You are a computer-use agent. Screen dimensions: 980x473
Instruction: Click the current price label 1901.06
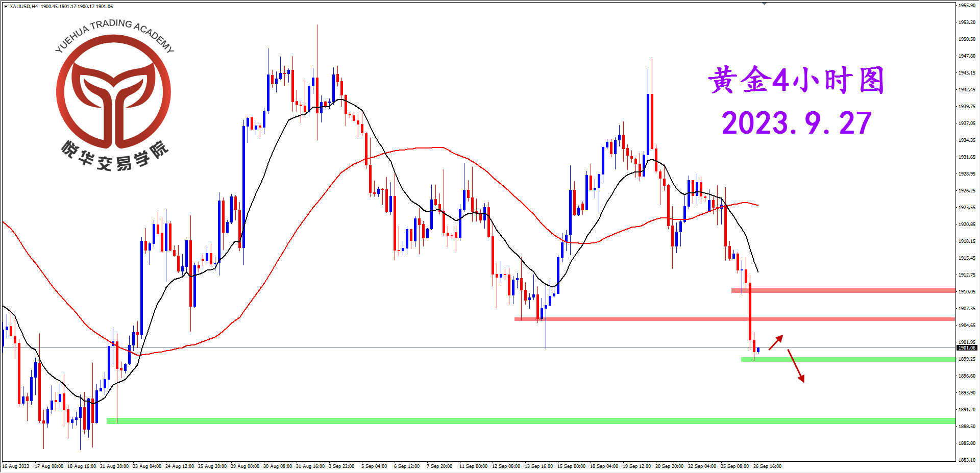[x=967, y=348]
